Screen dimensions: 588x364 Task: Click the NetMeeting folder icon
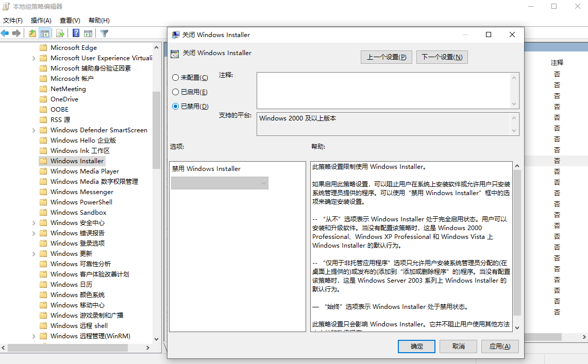click(43, 89)
